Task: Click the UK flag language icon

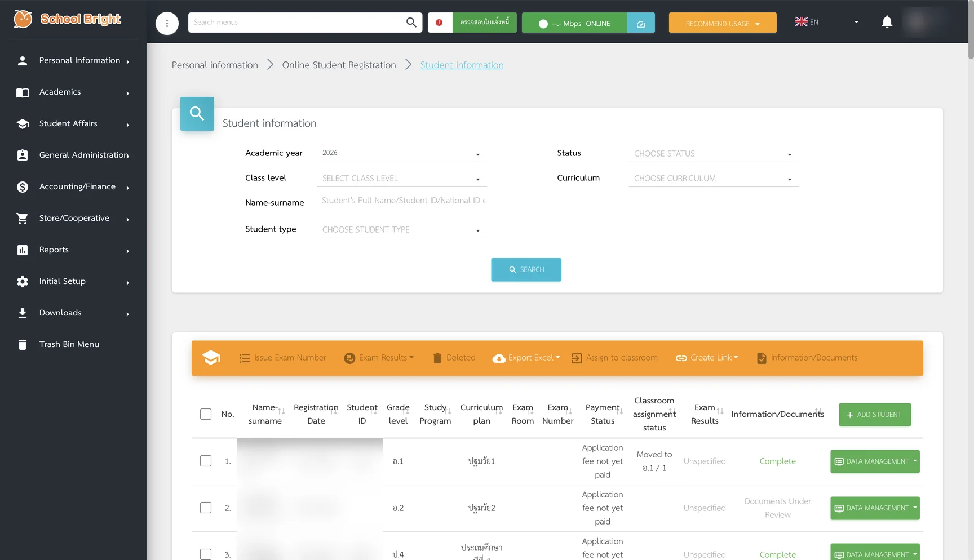Action: 801,22
